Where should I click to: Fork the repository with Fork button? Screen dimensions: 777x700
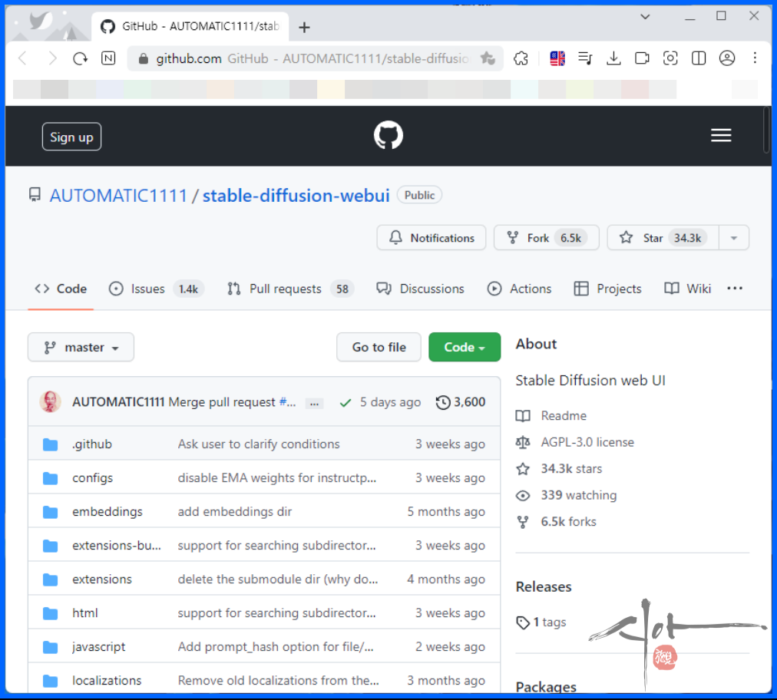(x=546, y=238)
